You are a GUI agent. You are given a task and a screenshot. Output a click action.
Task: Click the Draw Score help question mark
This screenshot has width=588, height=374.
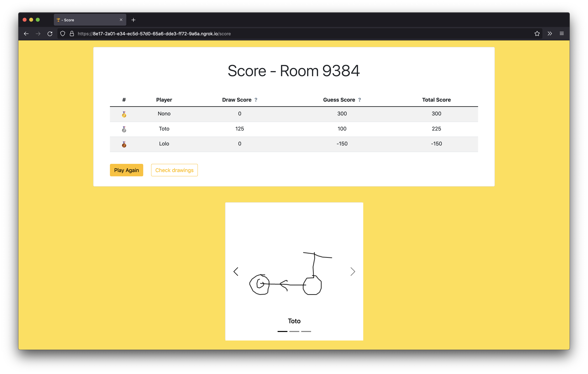[256, 100]
